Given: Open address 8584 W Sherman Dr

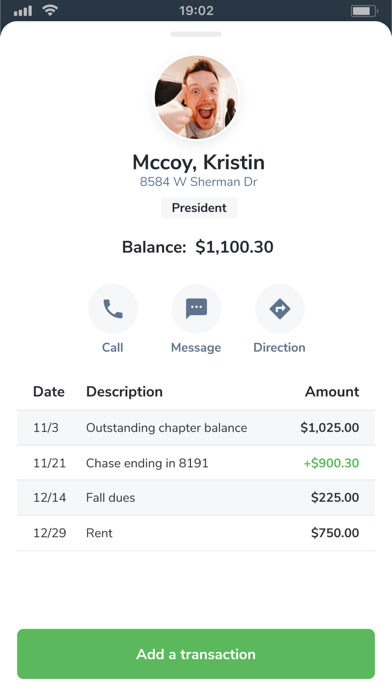Looking at the screenshot, I should click(x=198, y=182).
